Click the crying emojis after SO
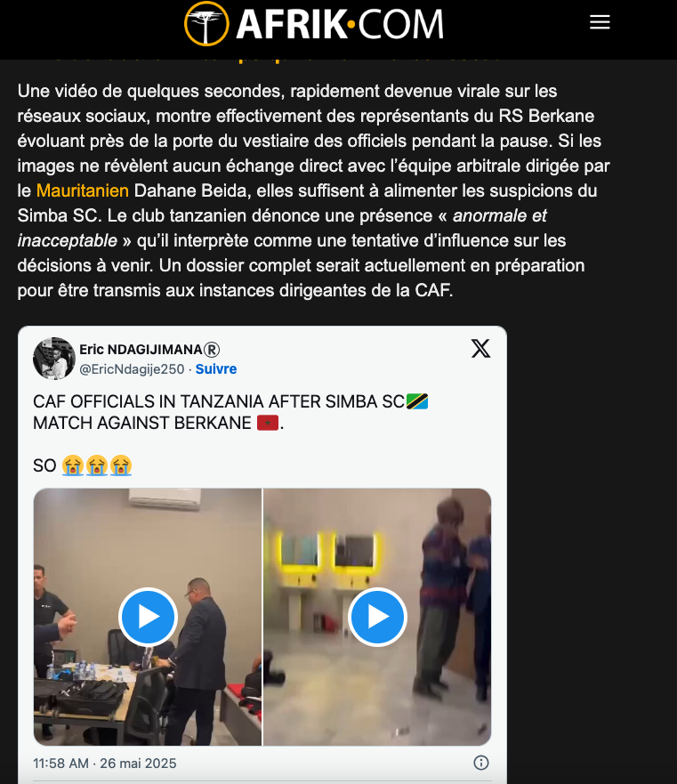 97,465
